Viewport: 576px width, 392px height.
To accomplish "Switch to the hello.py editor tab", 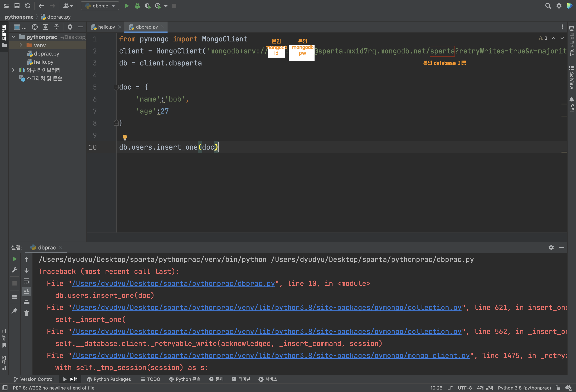I will click(x=106, y=27).
